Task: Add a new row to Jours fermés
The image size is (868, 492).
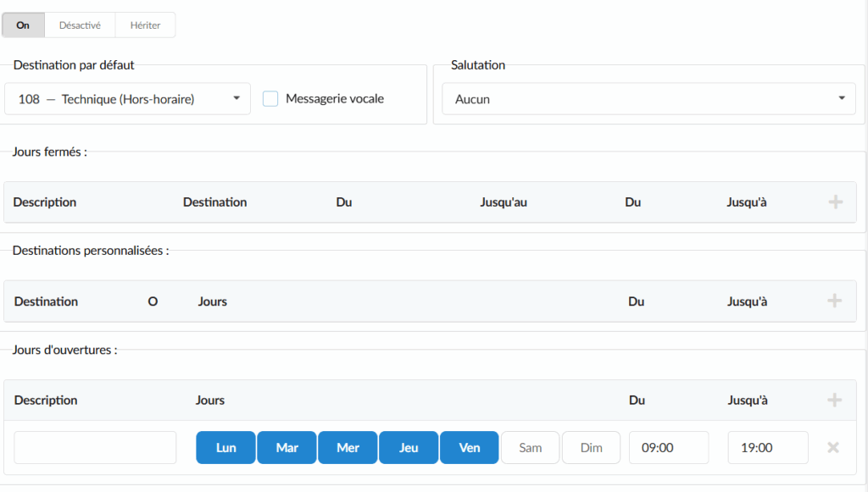Action: pos(835,202)
